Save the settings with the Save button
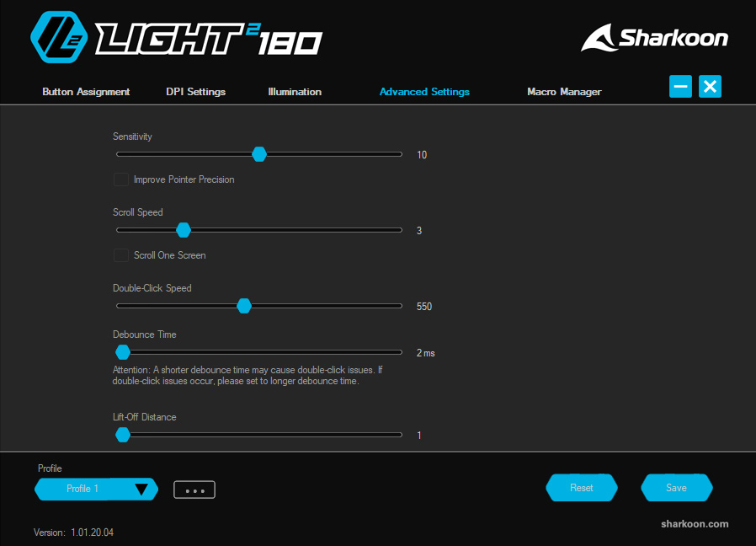The height and width of the screenshot is (546, 756). coord(677,488)
